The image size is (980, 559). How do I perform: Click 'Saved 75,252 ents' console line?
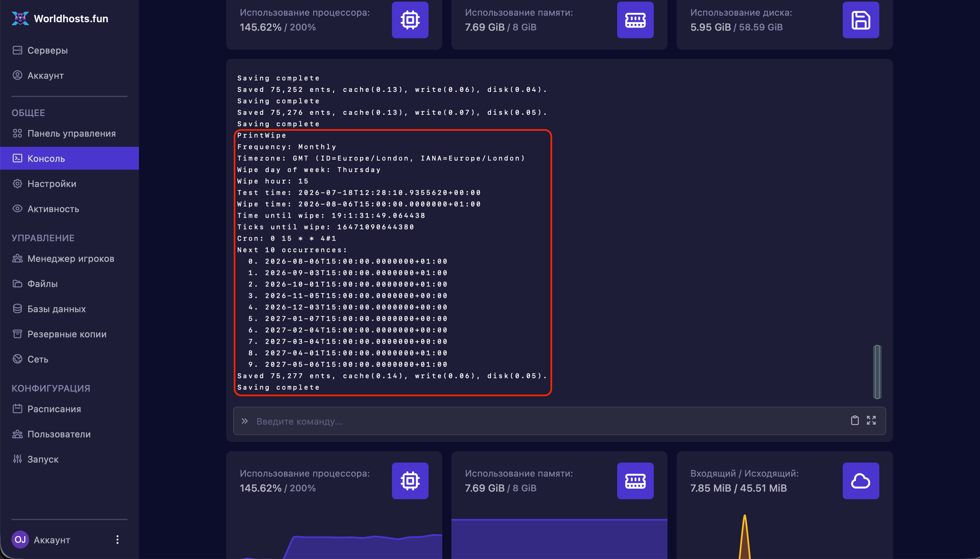coord(392,90)
